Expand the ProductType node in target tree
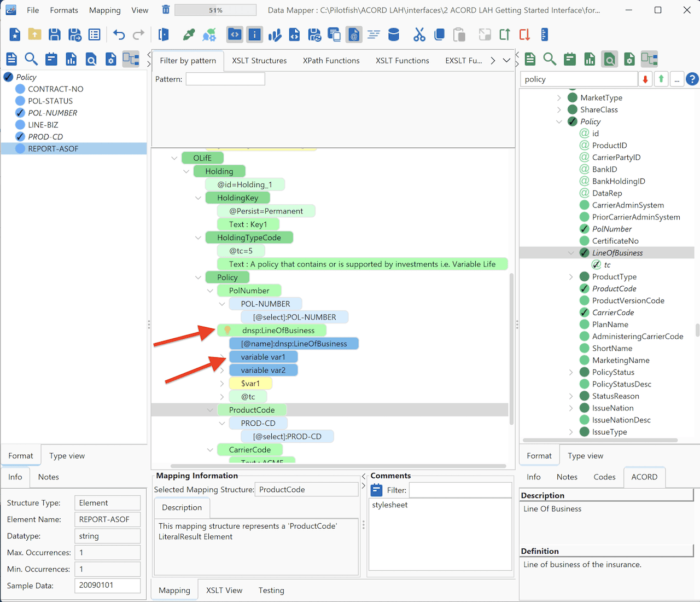 (x=571, y=277)
